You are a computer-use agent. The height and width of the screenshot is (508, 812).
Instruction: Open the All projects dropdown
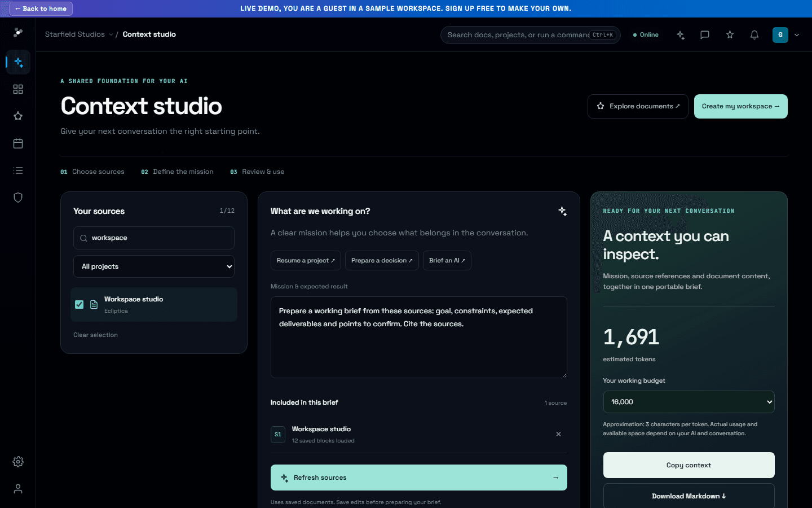(154, 266)
